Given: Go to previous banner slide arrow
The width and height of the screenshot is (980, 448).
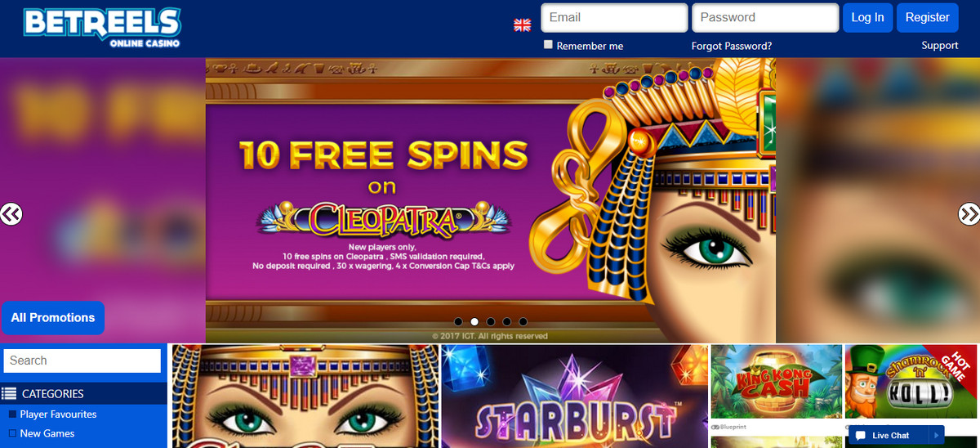Looking at the screenshot, I should point(11,214).
